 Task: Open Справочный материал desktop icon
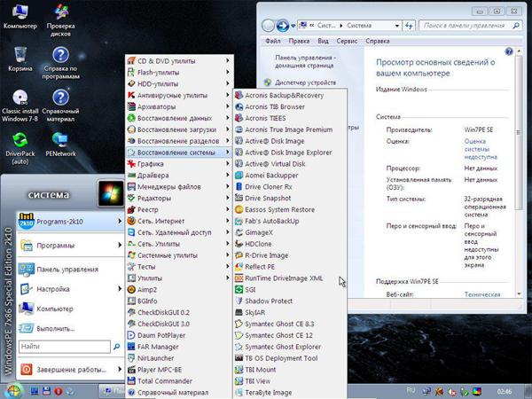(60, 106)
